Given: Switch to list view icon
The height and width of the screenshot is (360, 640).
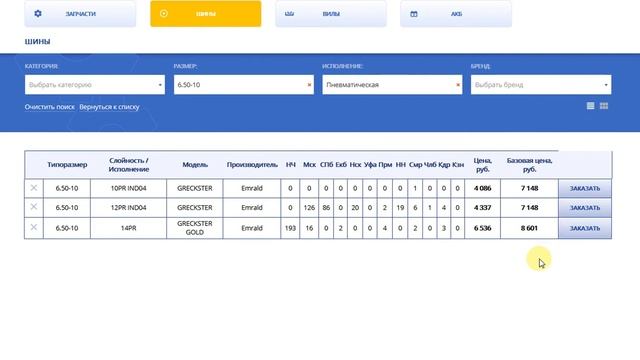Looking at the screenshot, I should tap(590, 106).
